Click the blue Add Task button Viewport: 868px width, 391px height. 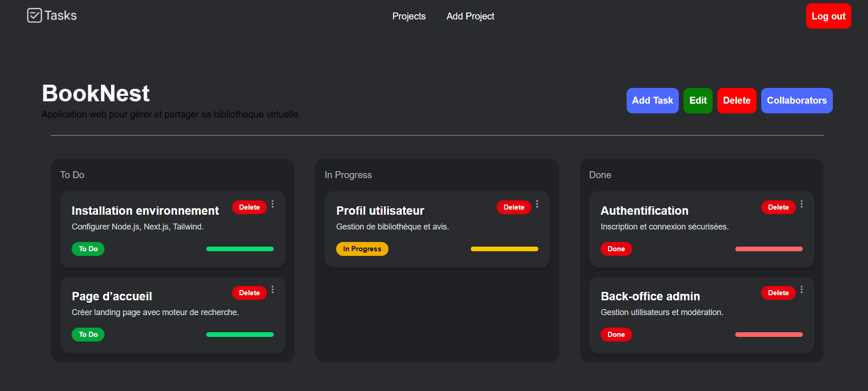tap(653, 100)
